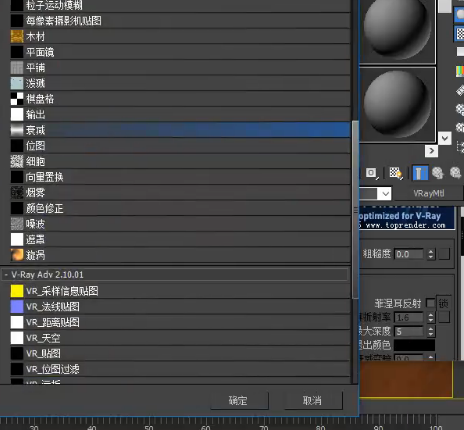Click frame 50 on the timeline
464x430 pixels.
(x=149, y=427)
